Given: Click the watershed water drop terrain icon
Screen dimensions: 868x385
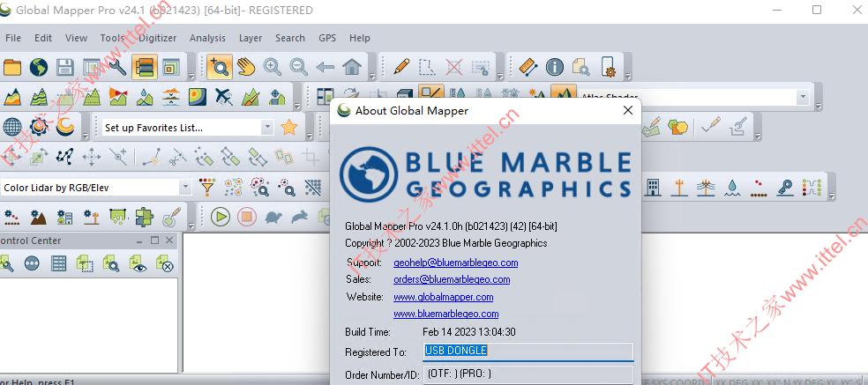Looking at the screenshot, I should [x=145, y=98].
